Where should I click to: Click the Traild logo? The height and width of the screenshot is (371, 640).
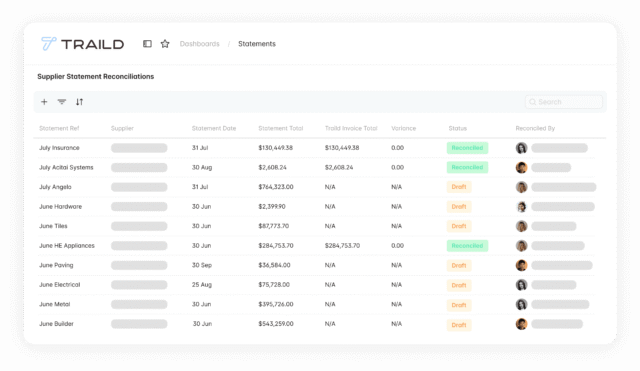point(82,44)
